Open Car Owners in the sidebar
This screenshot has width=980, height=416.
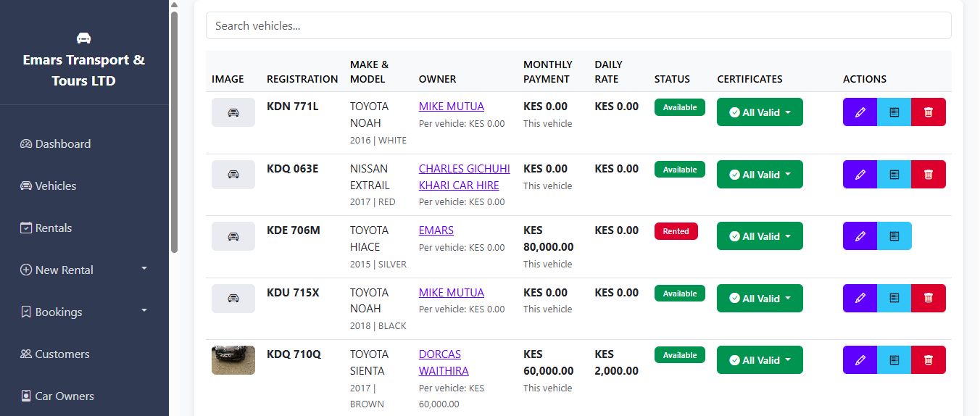click(x=64, y=396)
